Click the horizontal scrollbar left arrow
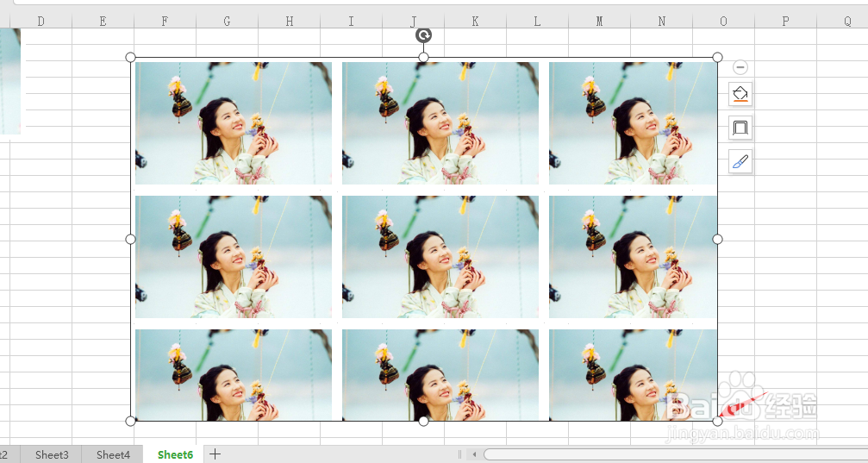 [x=474, y=454]
